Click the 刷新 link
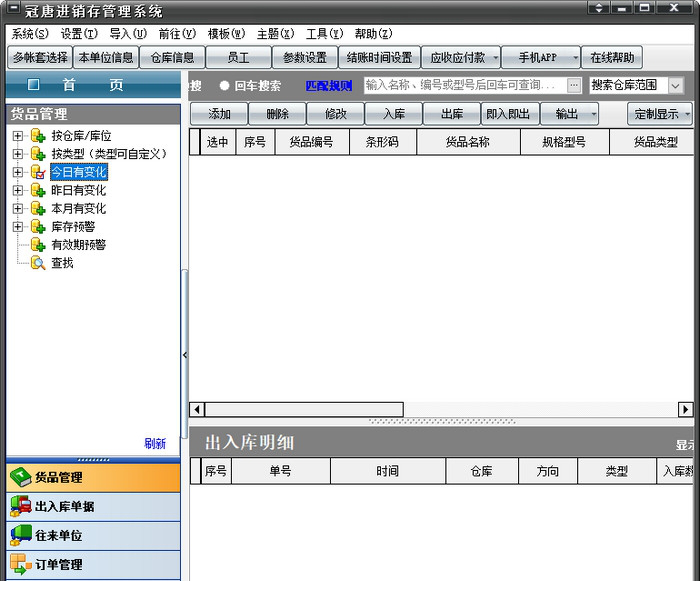700x604 pixels. point(155,443)
